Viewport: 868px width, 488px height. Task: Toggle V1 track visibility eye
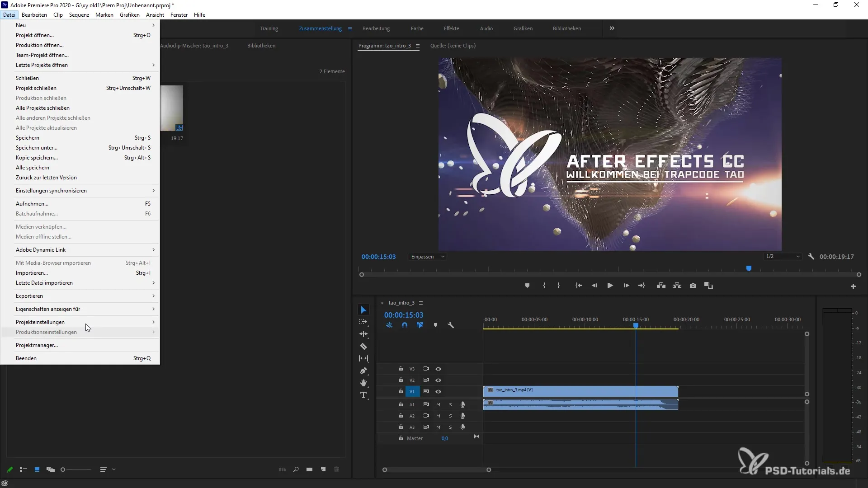pos(438,392)
